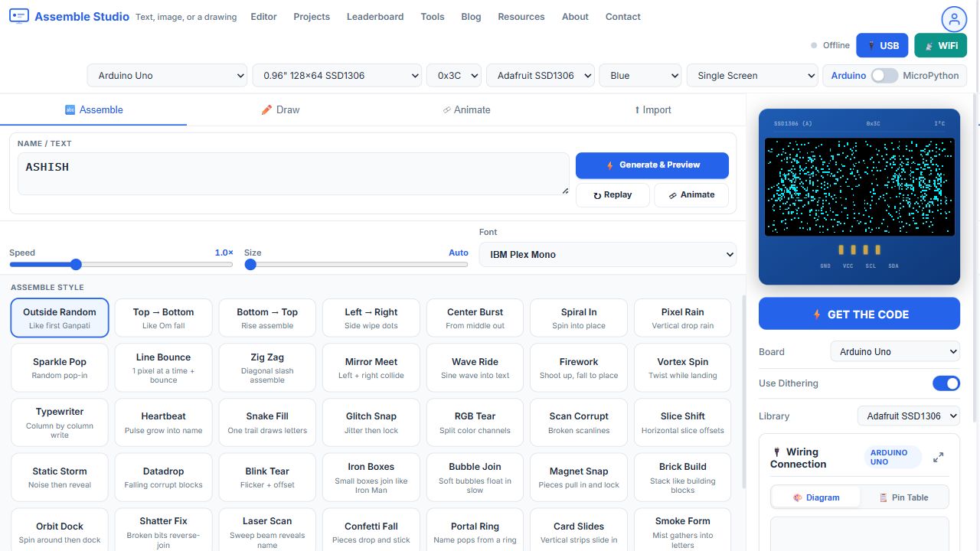Image resolution: width=980 pixels, height=551 pixels.
Task: Click the Assemble Studio logo icon
Action: coord(19,16)
